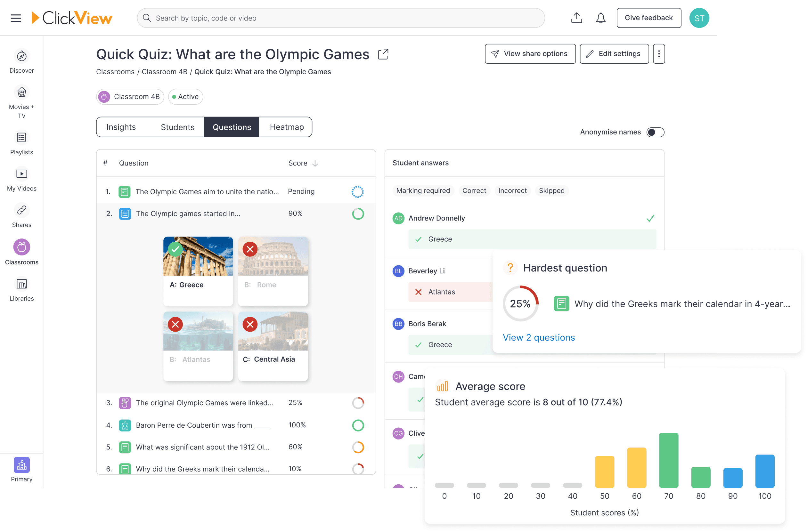This screenshot has height=532, width=807.
Task: Open View 2 questions link
Action: point(539,337)
